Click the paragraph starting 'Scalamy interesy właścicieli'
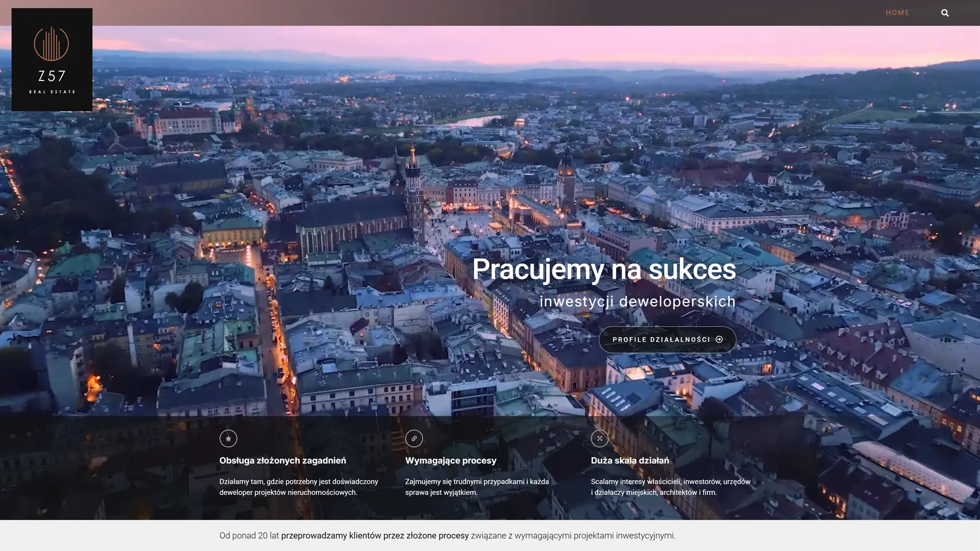The width and height of the screenshot is (980, 551). point(671,487)
